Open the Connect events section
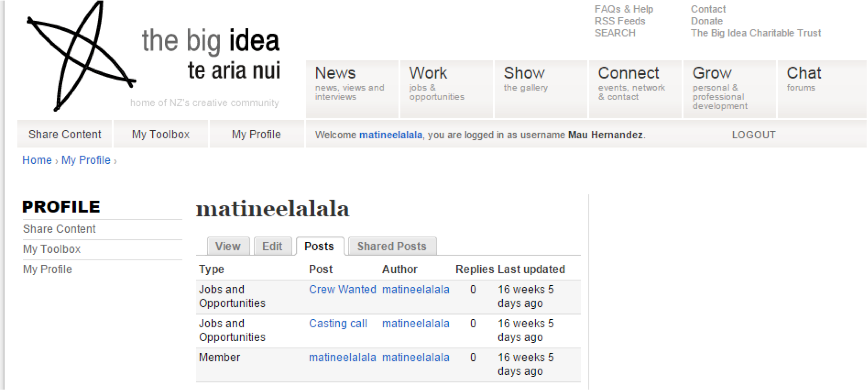The image size is (867, 390). click(x=635, y=89)
